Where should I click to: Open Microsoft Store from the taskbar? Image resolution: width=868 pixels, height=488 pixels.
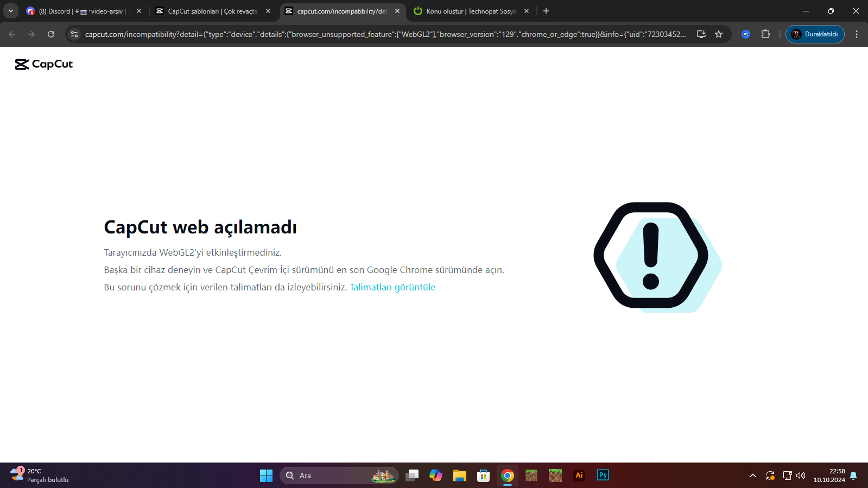pyautogui.click(x=484, y=476)
